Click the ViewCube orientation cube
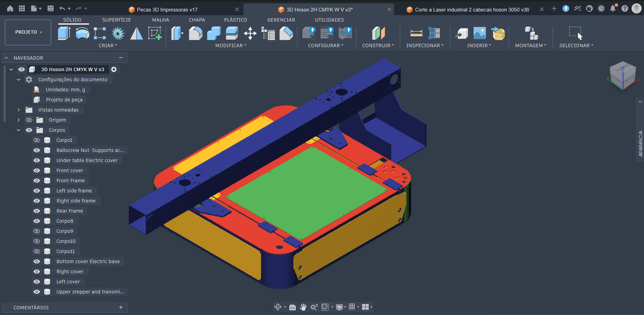 coord(622,75)
